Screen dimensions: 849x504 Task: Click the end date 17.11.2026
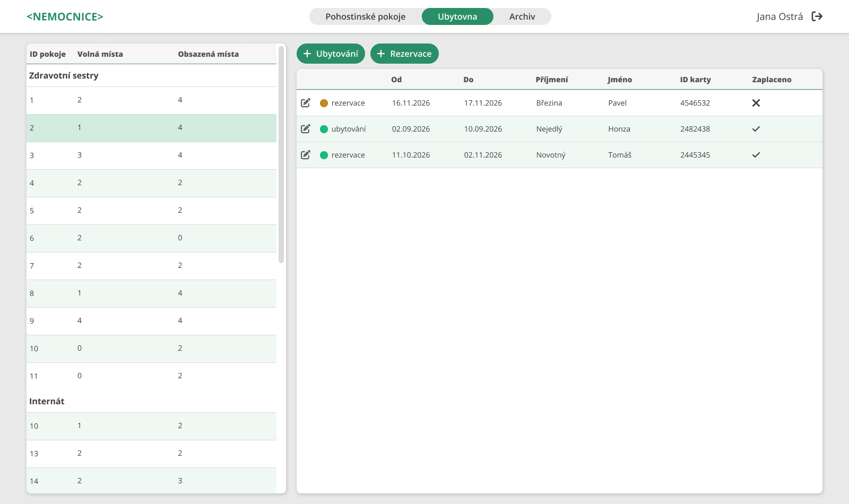pos(483,103)
